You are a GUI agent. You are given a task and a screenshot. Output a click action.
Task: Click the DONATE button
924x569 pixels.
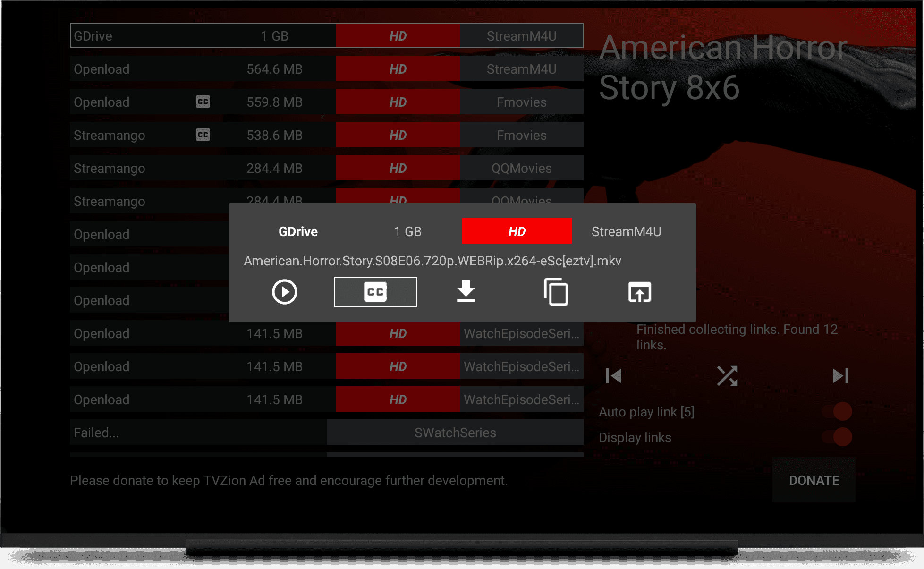[x=814, y=480]
